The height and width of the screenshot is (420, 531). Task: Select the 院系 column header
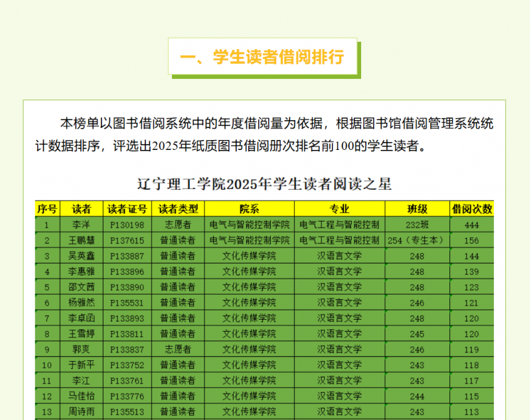pos(250,209)
